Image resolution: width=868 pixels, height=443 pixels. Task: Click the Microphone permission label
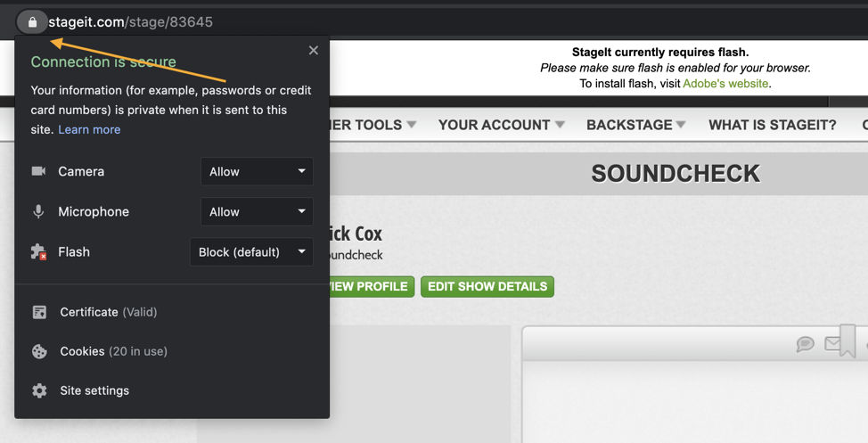(94, 211)
